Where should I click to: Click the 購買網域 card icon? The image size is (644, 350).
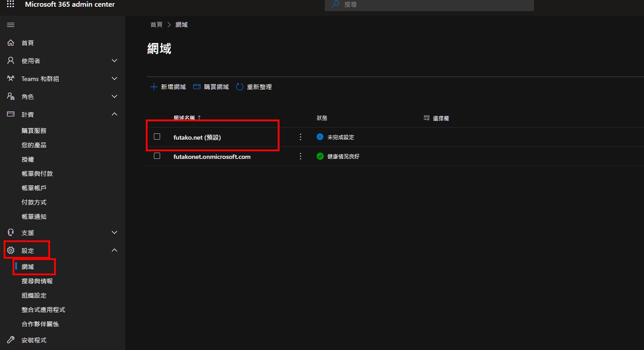(197, 87)
